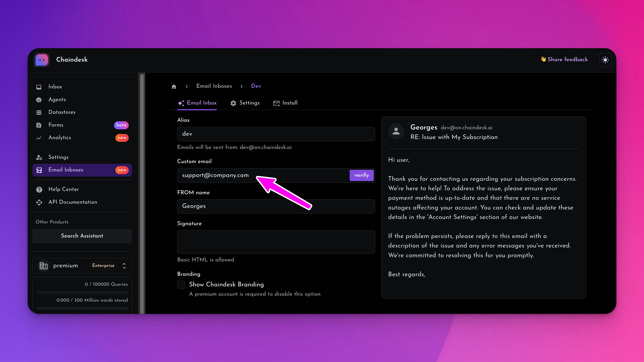Screen dimensions: 644x362
Task: Click home breadcrumb icon
Action: click(x=174, y=86)
